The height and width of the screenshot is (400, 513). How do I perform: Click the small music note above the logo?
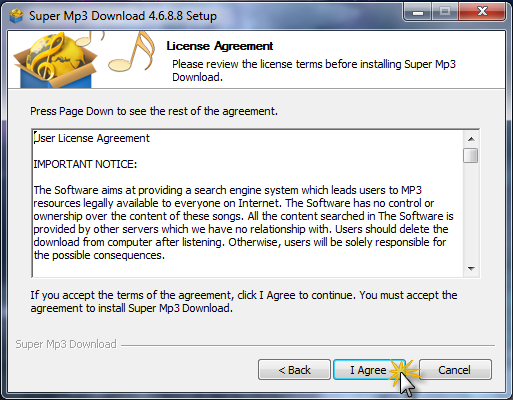[x=89, y=38]
